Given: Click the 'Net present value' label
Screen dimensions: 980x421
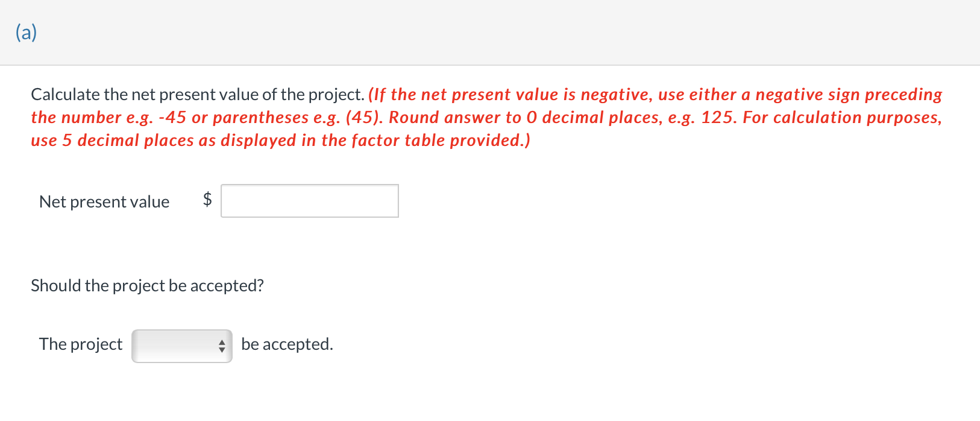Looking at the screenshot, I should [104, 201].
